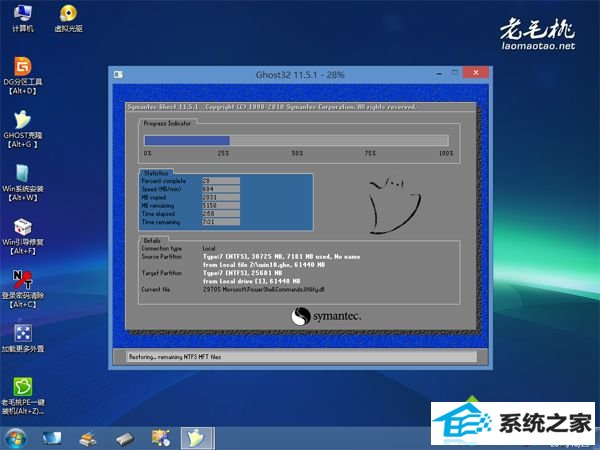The width and height of the screenshot is (600, 450).
Task: Open the Windows Start orb
Action: point(16,439)
